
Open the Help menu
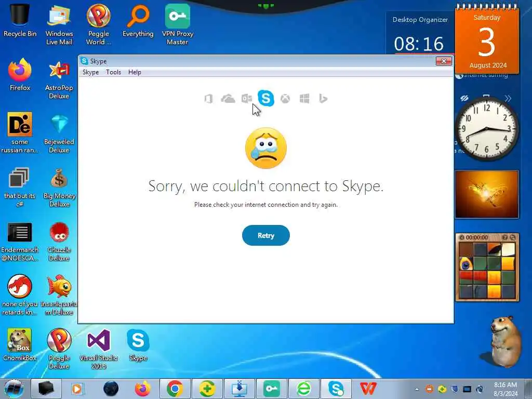[135, 72]
